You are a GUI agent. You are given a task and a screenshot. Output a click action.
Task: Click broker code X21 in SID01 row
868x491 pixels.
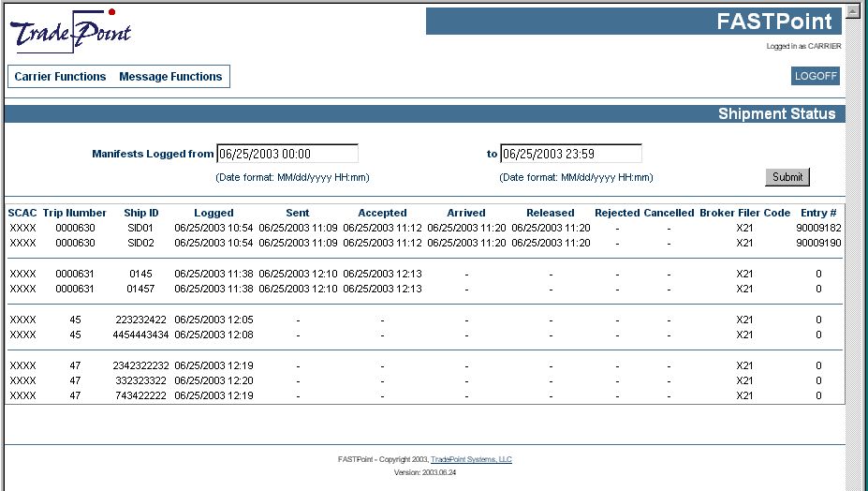coord(744,228)
